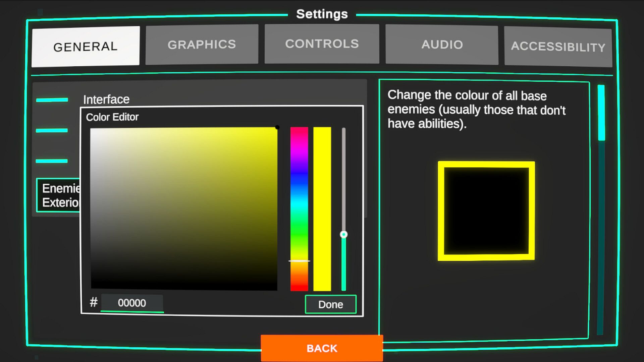Screen dimensions: 644x362
Task: Select the AUDIO tab
Action: 442,44
